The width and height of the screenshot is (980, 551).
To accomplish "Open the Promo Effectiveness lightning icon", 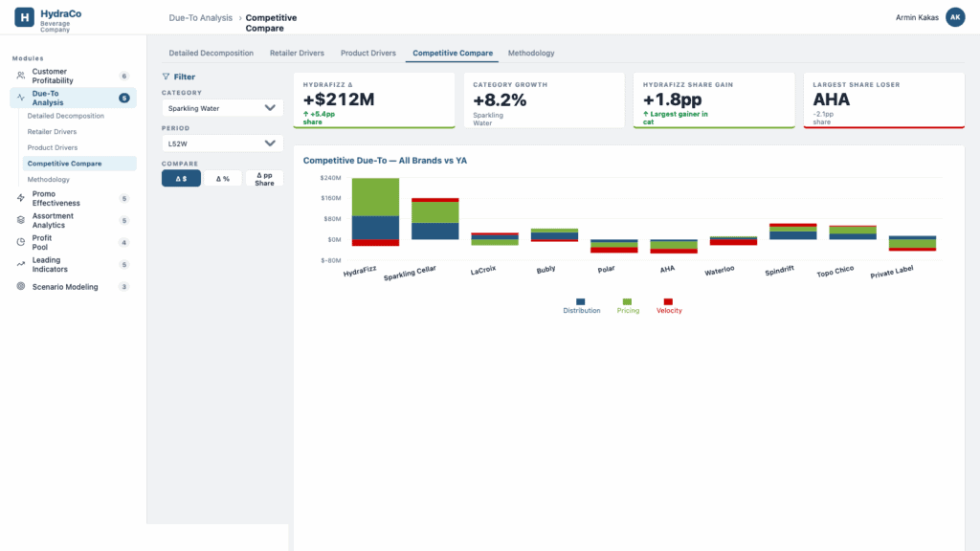I will (x=21, y=198).
